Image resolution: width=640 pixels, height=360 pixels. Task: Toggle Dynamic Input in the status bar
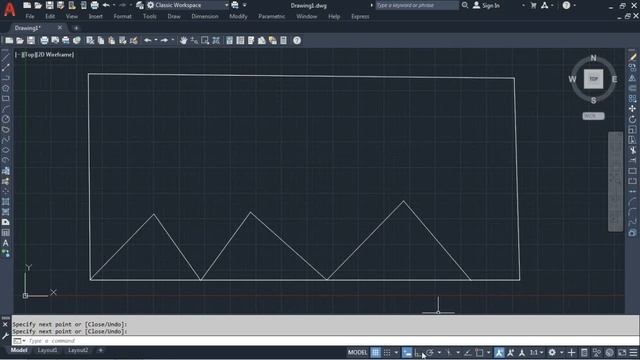[x=407, y=353]
